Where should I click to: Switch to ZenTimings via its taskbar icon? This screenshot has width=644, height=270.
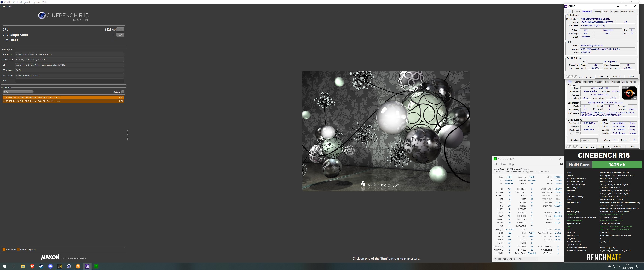(x=96, y=266)
